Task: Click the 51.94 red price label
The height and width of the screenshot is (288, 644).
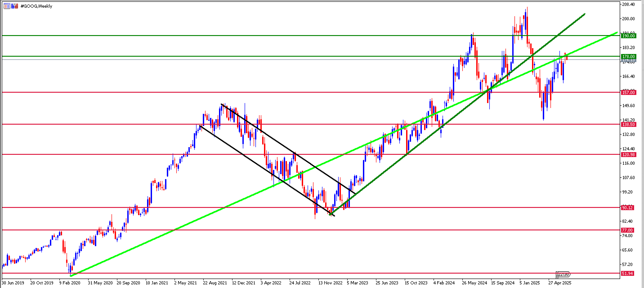Action: pos(628,273)
